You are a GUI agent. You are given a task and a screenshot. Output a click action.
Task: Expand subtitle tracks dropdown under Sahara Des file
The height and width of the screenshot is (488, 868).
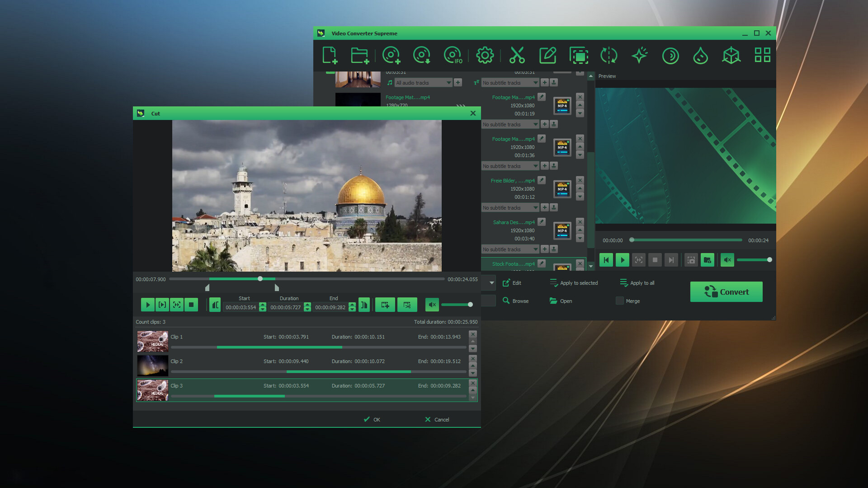535,249
